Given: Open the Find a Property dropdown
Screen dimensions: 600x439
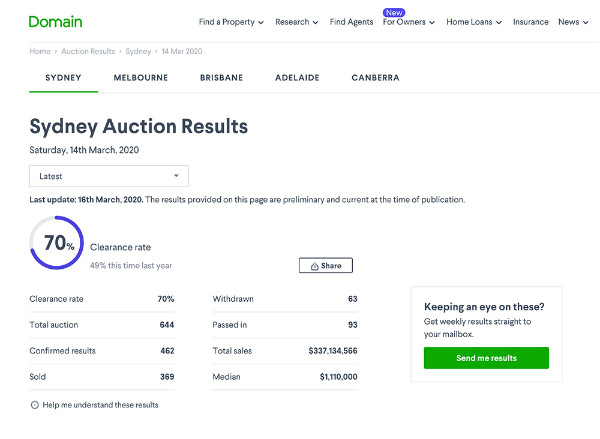Looking at the screenshot, I should pyautogui.click(x=231, y=22).
